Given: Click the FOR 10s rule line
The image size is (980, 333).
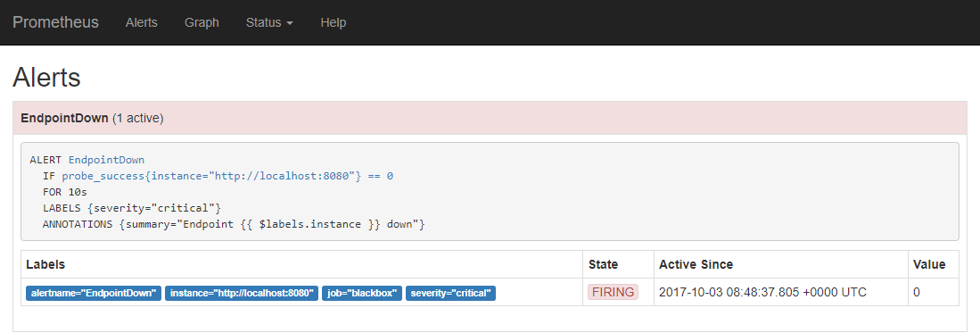Looking at the screenshot, I should tap(65, 193).
